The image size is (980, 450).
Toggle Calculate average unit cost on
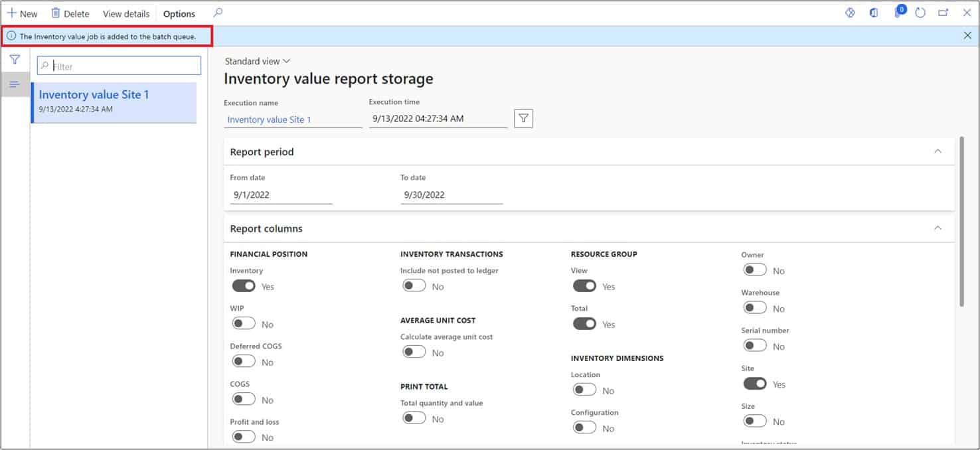(414, 352)
